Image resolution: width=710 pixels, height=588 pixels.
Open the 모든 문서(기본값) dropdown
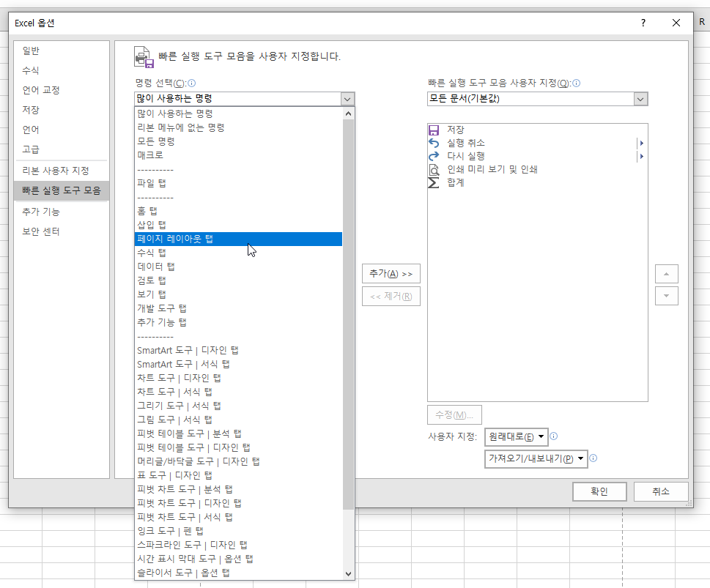pyautogui.click(x=640, y=99)
